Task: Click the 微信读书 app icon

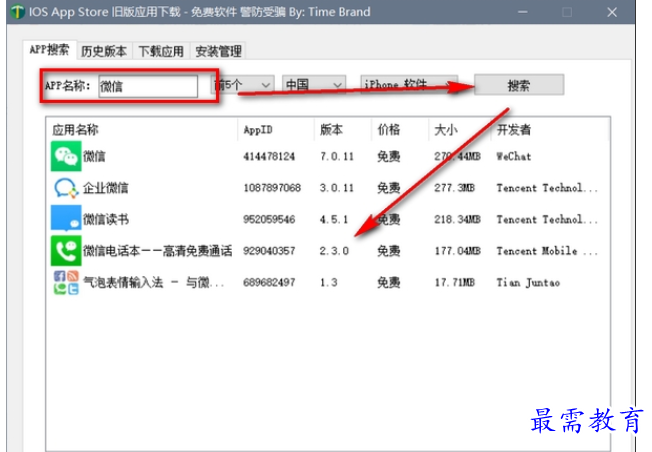Action: tap(66, 219)
